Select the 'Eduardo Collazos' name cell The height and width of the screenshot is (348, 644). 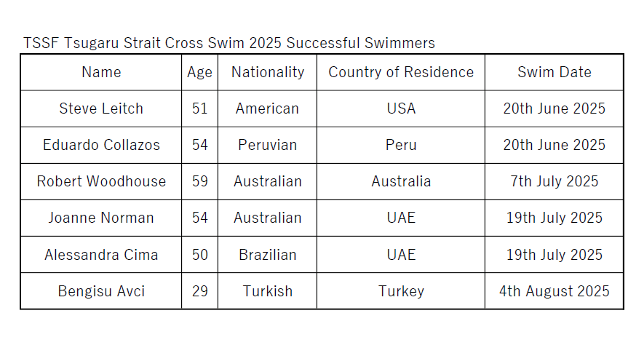(x=101, y=145)
